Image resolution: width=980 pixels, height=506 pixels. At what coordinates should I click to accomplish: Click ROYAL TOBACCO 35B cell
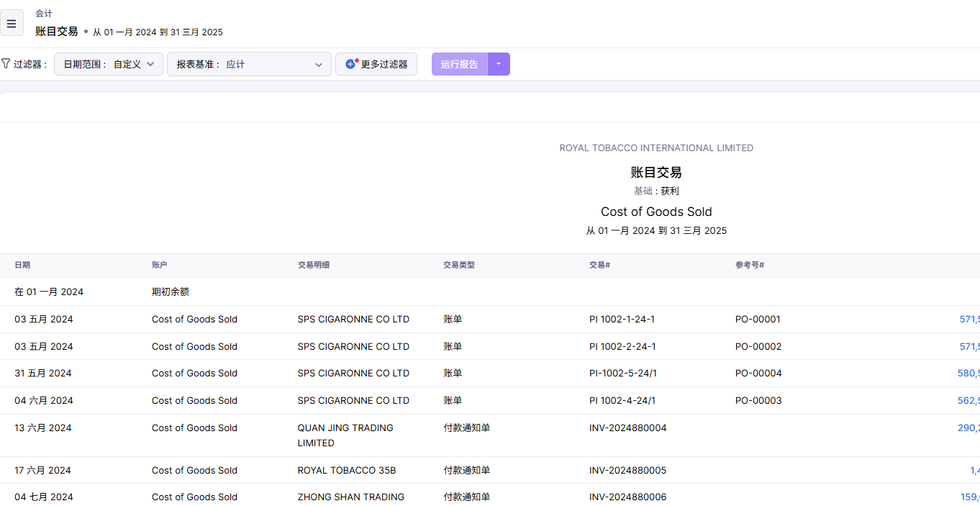347,470
